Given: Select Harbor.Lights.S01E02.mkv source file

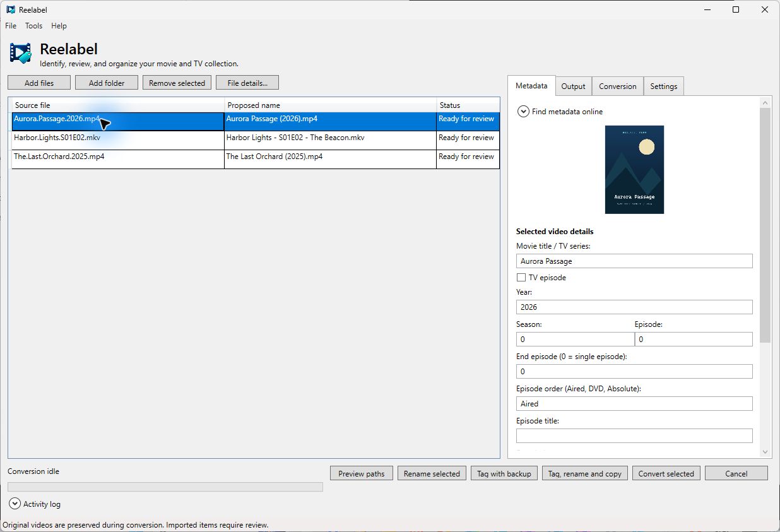Looking at the screenshot, I should click(118, 141).
